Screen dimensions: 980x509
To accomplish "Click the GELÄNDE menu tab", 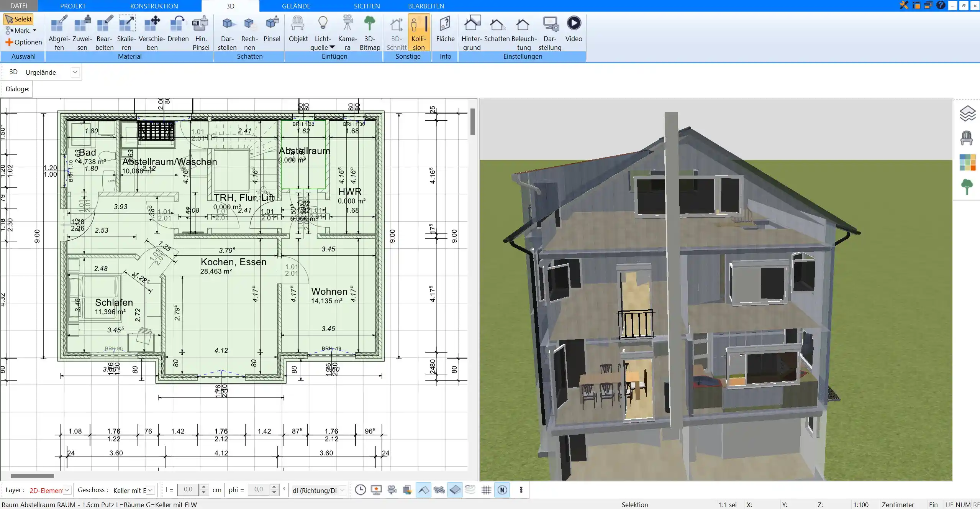I will point(296,6).
